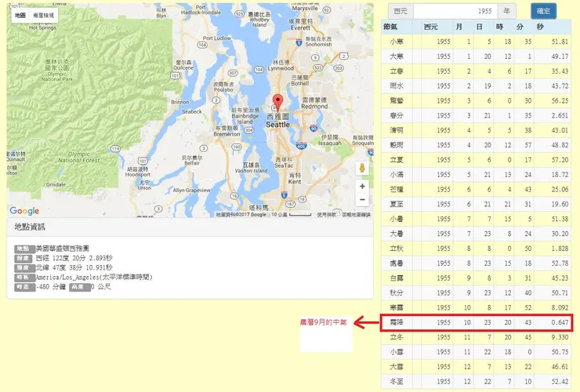Click the 秒 column header
580x392 pixels.
click(x=541, y=27)
